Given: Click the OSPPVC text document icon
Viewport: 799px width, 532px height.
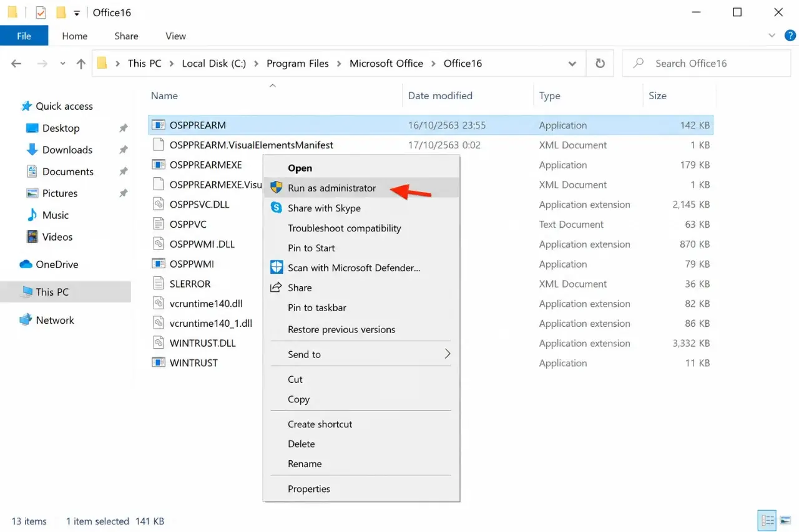Looking at the screenshot, I should [159, 224].
